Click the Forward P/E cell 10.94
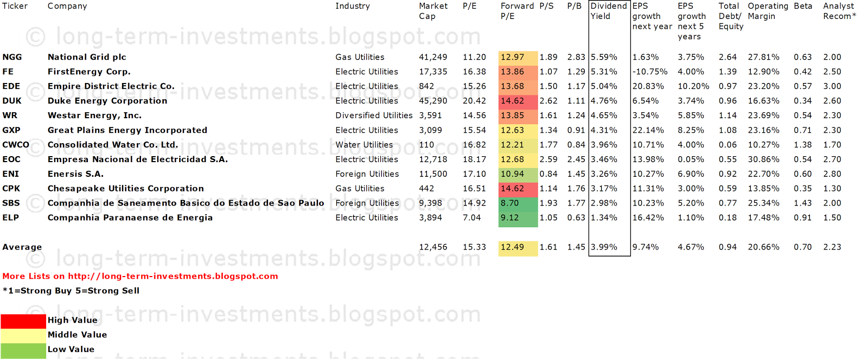This screenshot has width=868, height=359. pyautogui.click(x=518, y=174)
